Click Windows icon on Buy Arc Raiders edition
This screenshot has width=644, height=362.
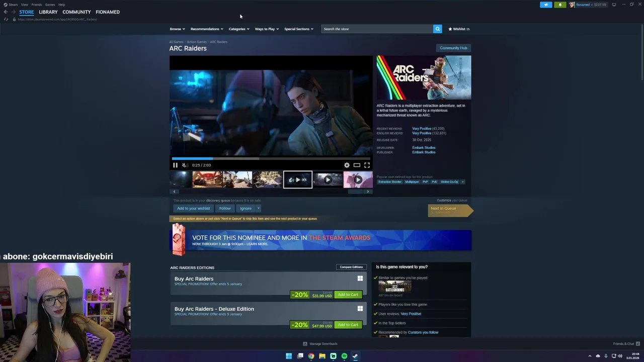pyautogui.click(x=360, y=278)
